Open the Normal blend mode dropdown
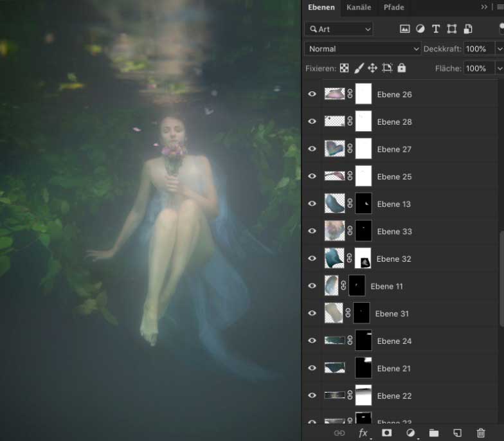Viewport: 504px width, 441px height. (363, 49)
